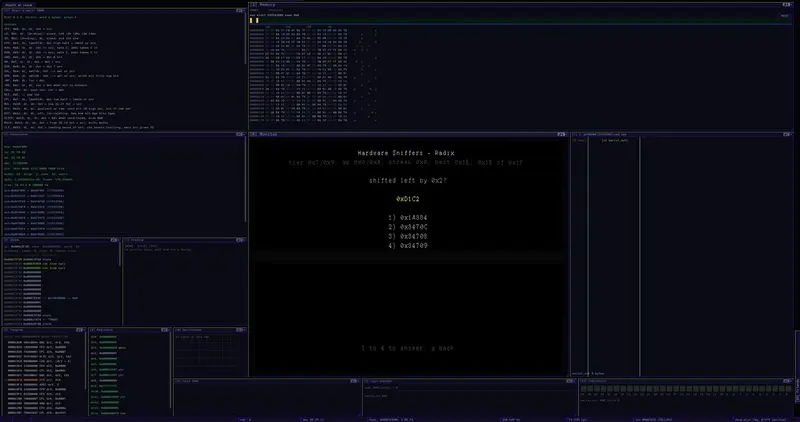Viewport: 800px width, 422px height.
Task: Toggle the rightmost bit 0 switch
Action: click(788, 389)
